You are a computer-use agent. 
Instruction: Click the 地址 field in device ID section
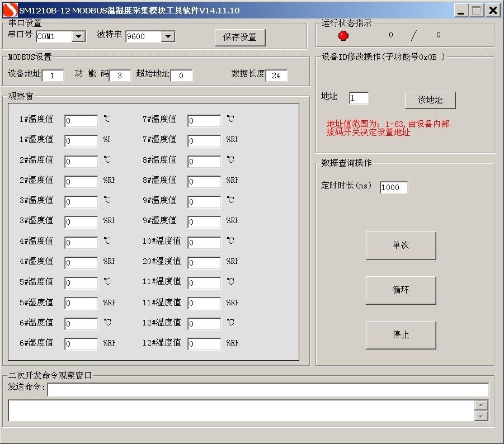pyautogui.click(x=359, y=98)
